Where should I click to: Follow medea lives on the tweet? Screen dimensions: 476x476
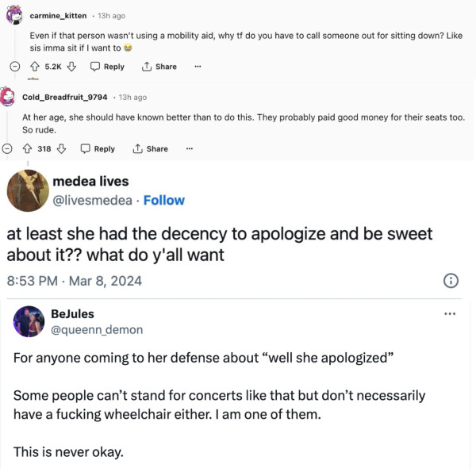[x=163, y=200]
